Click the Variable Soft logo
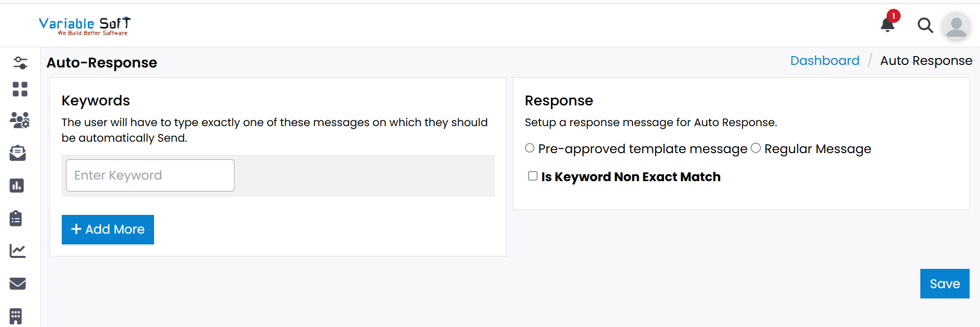 click(85, 26)
